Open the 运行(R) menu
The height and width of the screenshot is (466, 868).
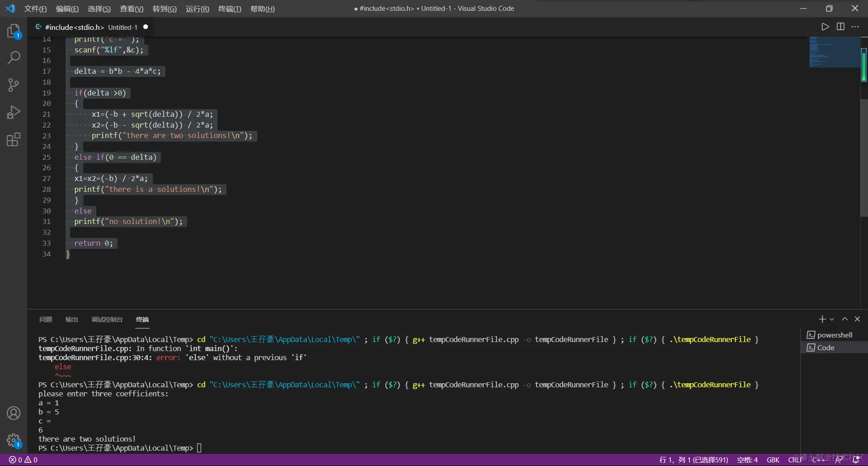[x=198, y=9]
